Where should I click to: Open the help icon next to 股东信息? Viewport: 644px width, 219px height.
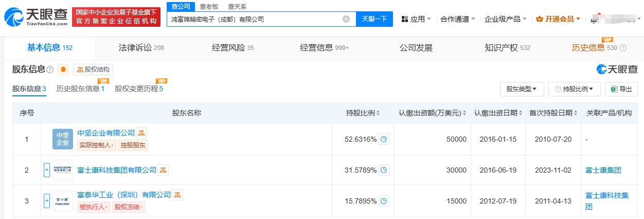click(50, 70)
